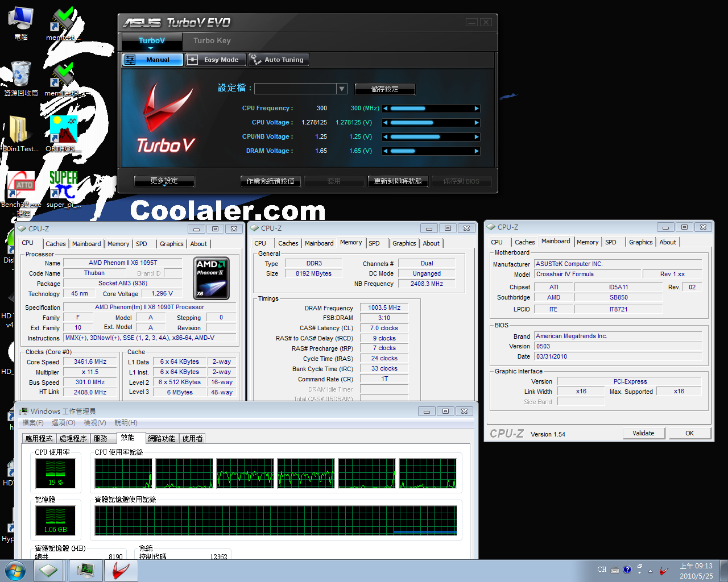Viewport: 728px width, 582px height.
Task: Click the 作業系統預設值 OS default button
Action: 271,181
